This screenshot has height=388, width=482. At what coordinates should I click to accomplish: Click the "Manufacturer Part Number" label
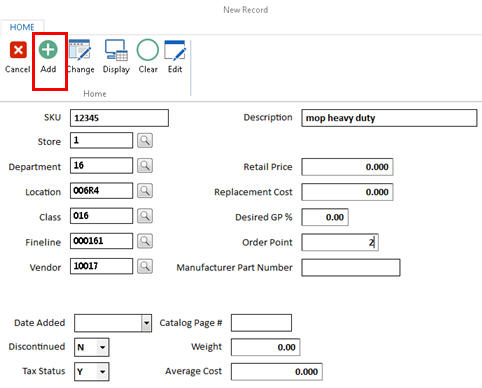pyautogui.click(x=234, y=268)
